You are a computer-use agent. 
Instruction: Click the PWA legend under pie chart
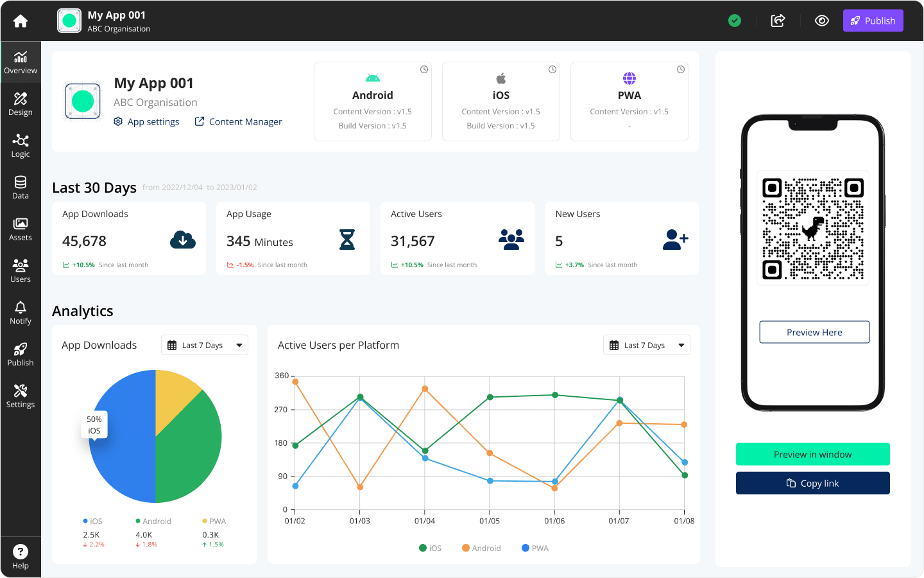214,521
